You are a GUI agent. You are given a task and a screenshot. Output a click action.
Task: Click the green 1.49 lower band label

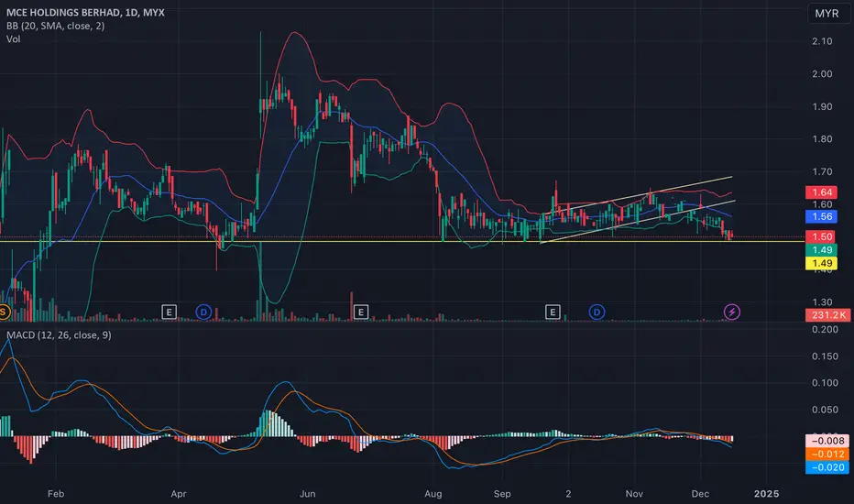(x=821, y=250)
